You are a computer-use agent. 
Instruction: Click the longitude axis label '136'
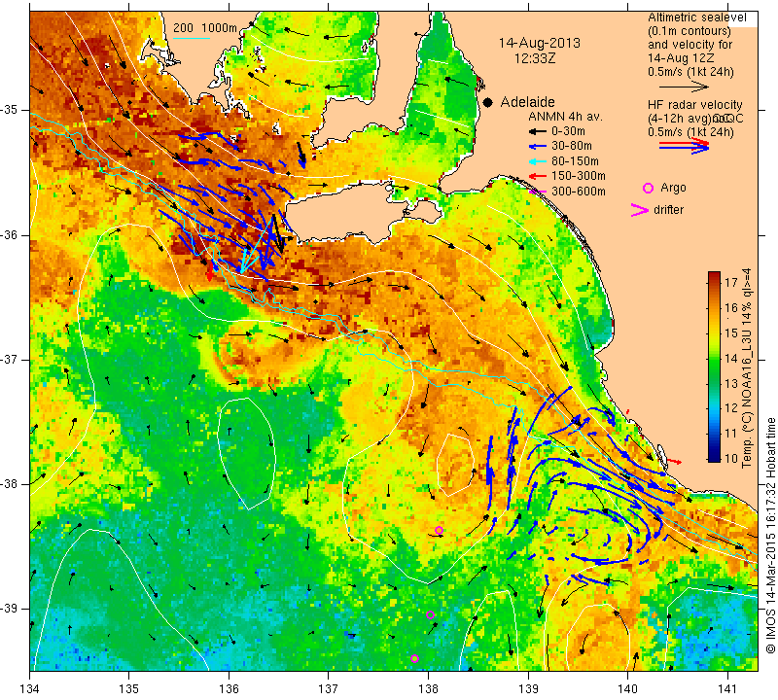pyautogui.click(x=230, y=689)
